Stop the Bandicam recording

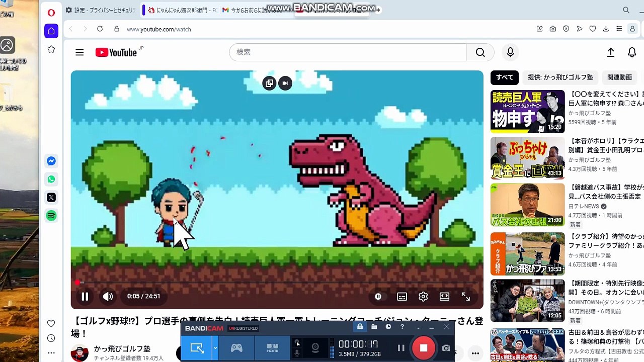[424, 348]
